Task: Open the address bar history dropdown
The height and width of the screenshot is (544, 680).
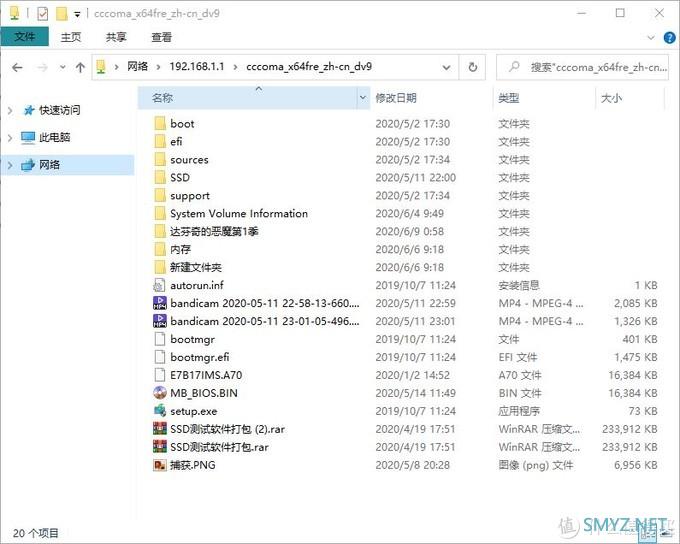Action: click(446, 68)
